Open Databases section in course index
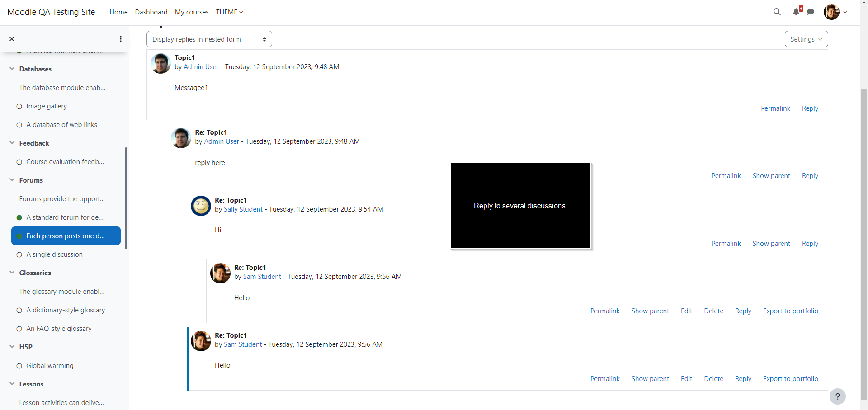Viewport: 868px width, 410px height. 35,69
